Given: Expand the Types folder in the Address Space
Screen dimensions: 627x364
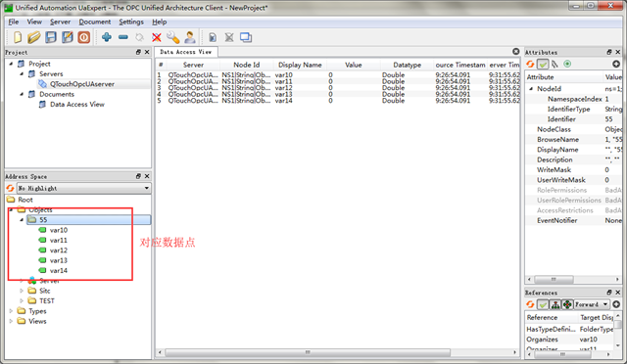Looking at the screenshot, I should tap(11, 311).
